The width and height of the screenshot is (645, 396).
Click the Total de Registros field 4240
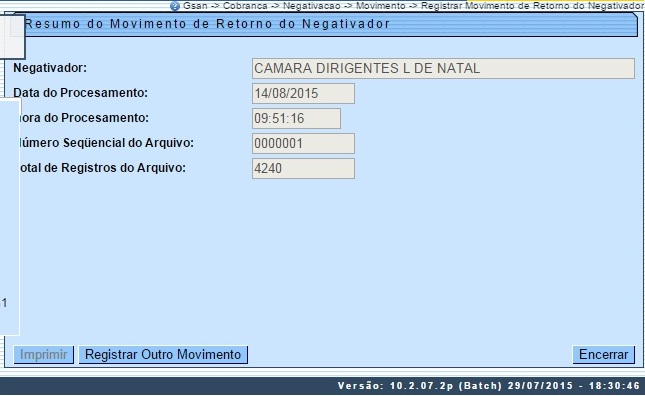click(303, 169)
